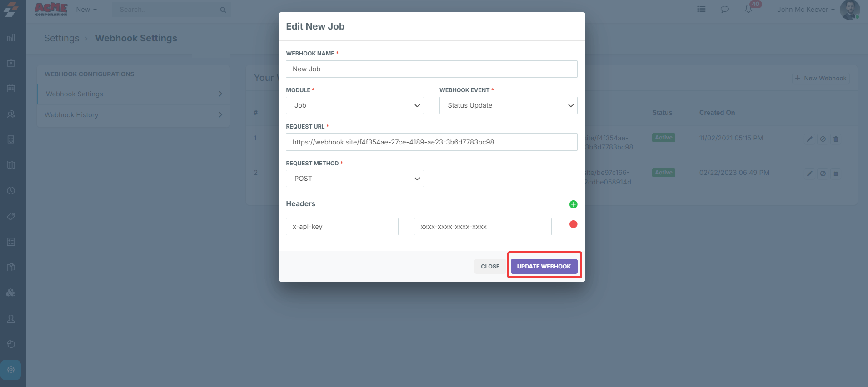868x387 pixels.
Task: Click the green add header icon
Action: pyautogui.click(x=573, y=204)
